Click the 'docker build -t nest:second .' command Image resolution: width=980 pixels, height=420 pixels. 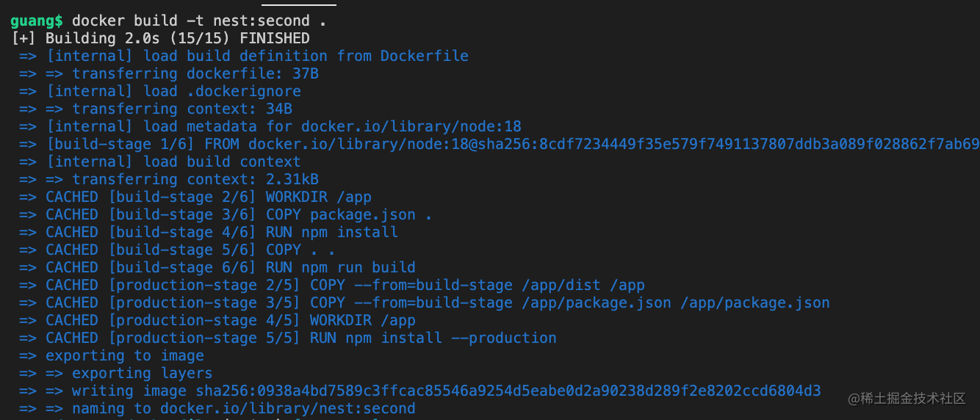pyautogui.click(x=198, y=21)
